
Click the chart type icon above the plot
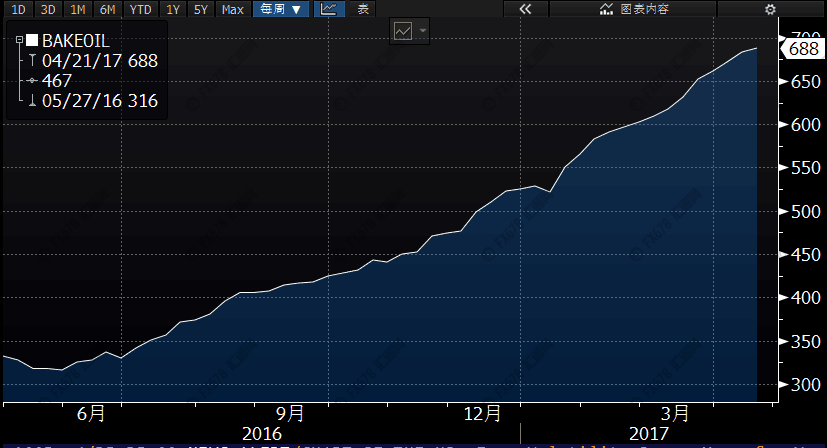[402, 31]
